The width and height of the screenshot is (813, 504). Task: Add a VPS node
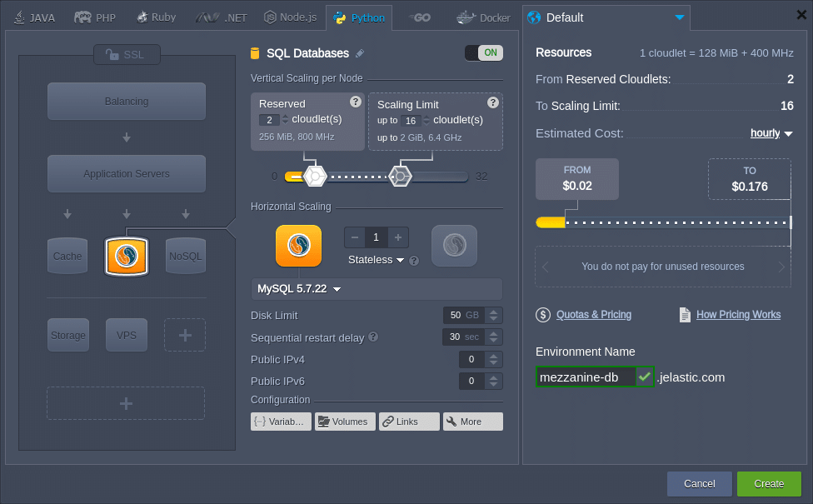[127, 335]
